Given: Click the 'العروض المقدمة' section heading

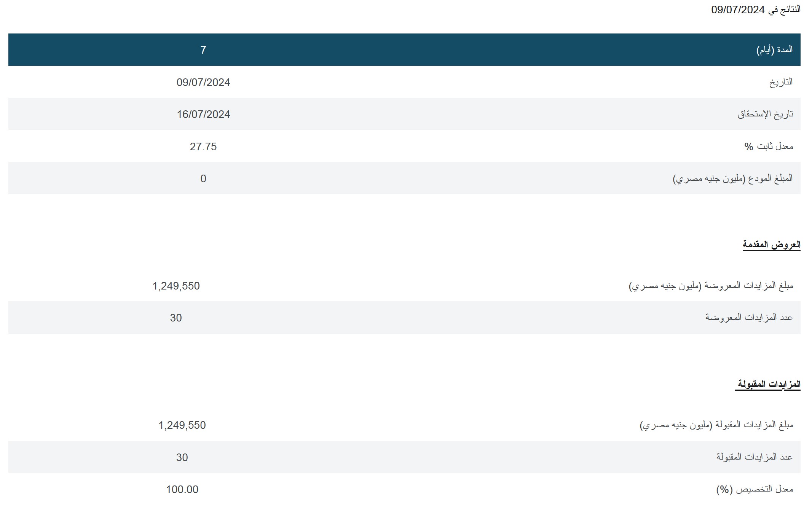Looking at the screenshot, I should click(x=771, y=245).
